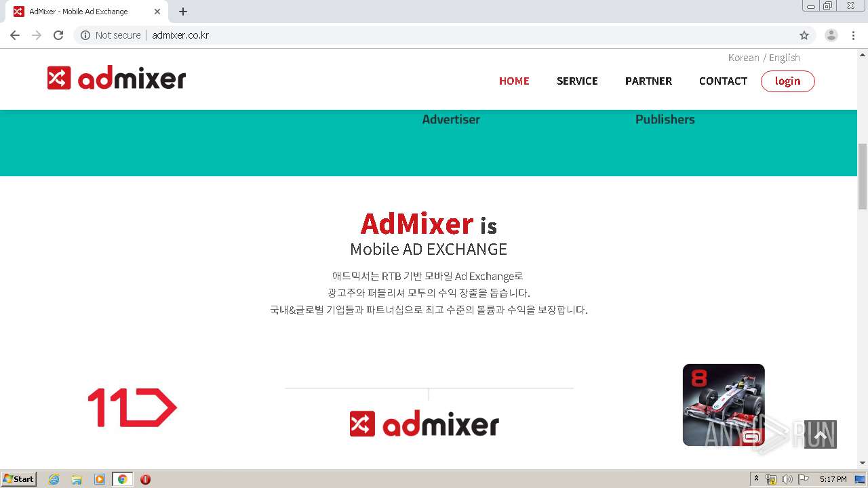
Task: Click the scrollbar down arrow
Action: tap(863, 463)
